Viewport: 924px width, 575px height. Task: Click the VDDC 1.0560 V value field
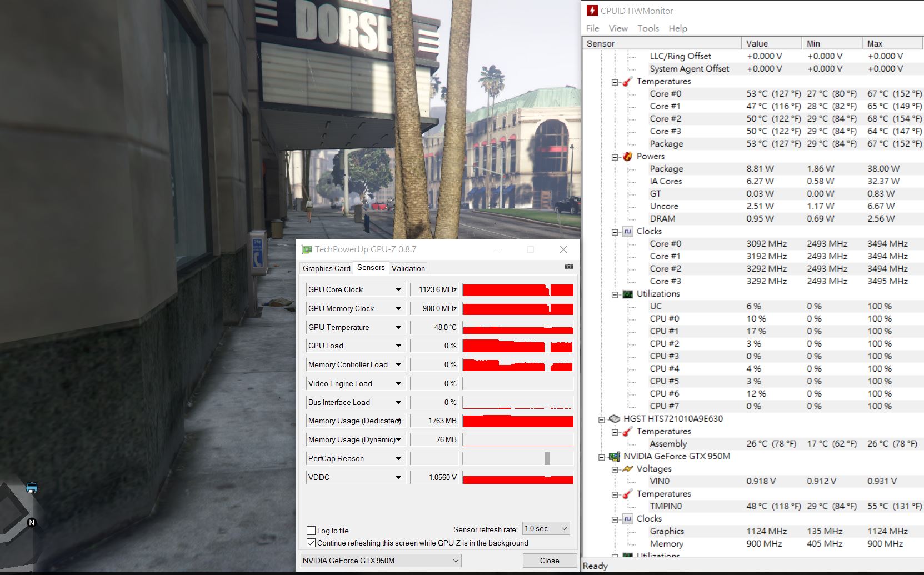pos(434,477)
